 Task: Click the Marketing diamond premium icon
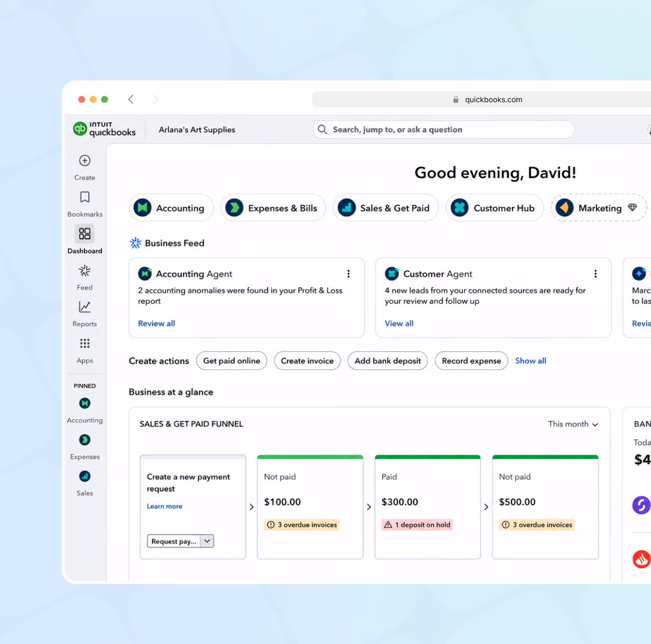click(x=632, y=207)
